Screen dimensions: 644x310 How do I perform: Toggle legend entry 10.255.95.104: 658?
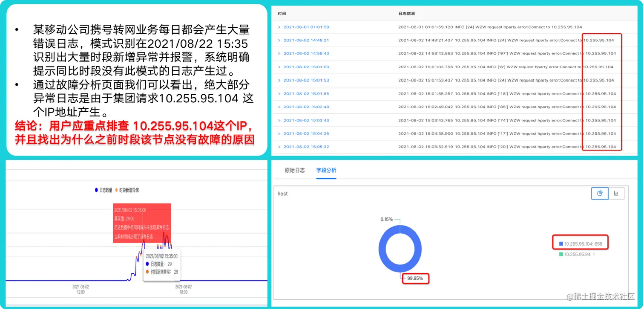coord(581,243)
